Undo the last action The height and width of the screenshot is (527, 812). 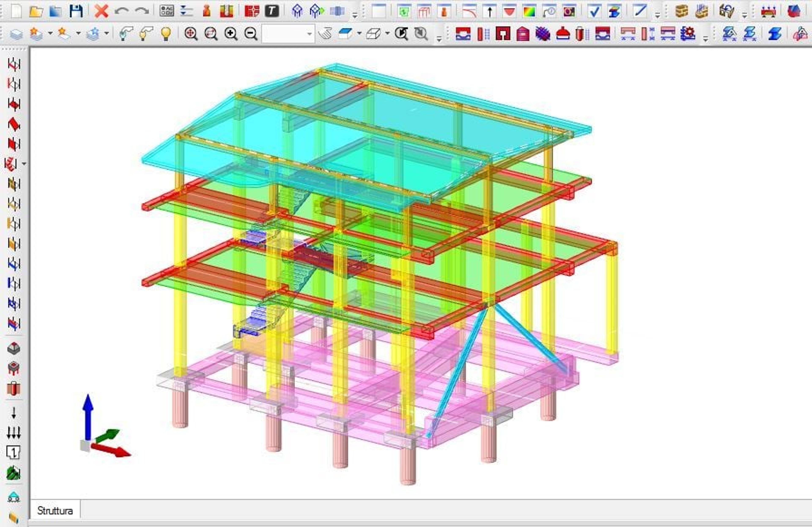point(121,11)
